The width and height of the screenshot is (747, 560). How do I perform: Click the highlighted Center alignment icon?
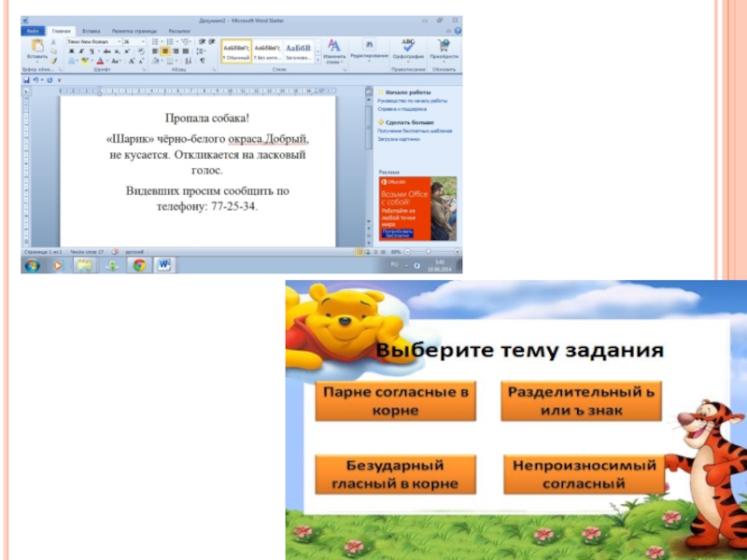pos(165,51)
